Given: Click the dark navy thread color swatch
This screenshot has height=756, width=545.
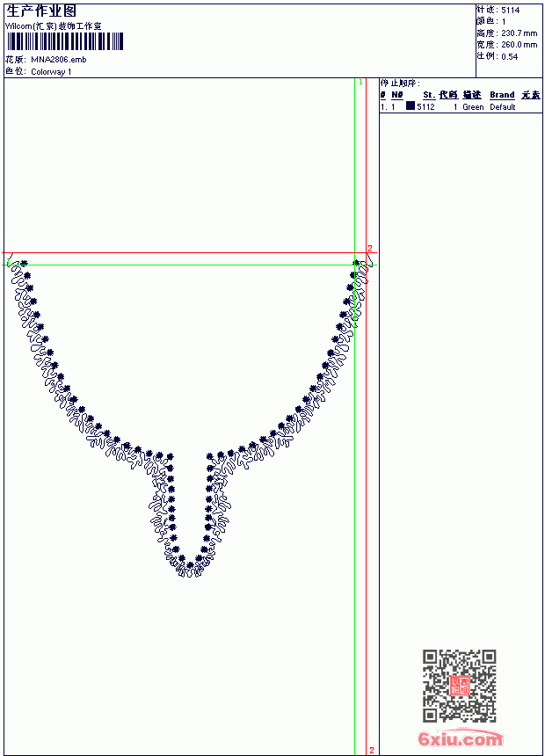Looking at the screenshot, I should (x=411, y=106).
